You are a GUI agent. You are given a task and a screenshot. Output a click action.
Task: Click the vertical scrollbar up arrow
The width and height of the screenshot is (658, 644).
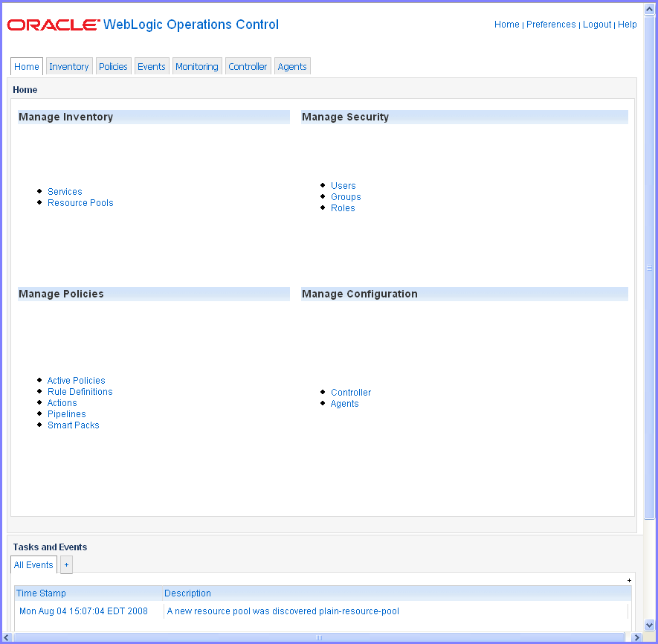click(x=649, y=9)
